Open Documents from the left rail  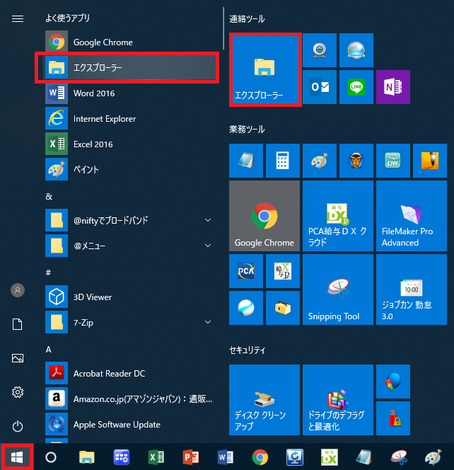[x=18, y=324]
